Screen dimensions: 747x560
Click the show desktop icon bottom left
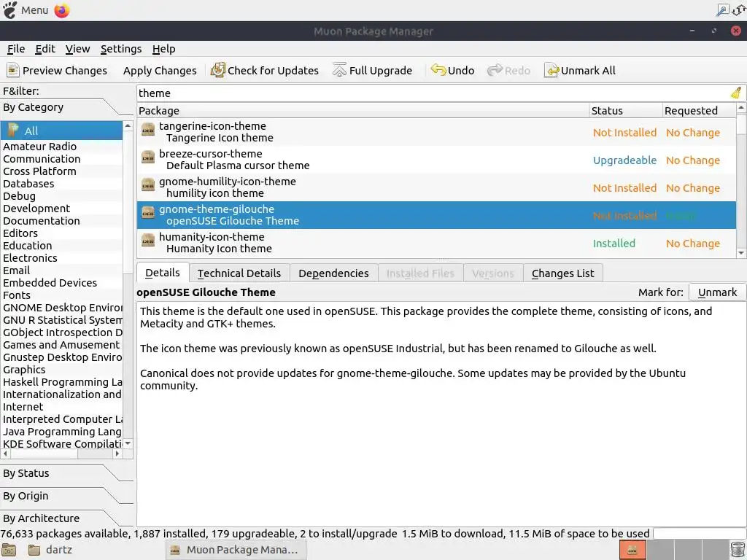(9, 550)
